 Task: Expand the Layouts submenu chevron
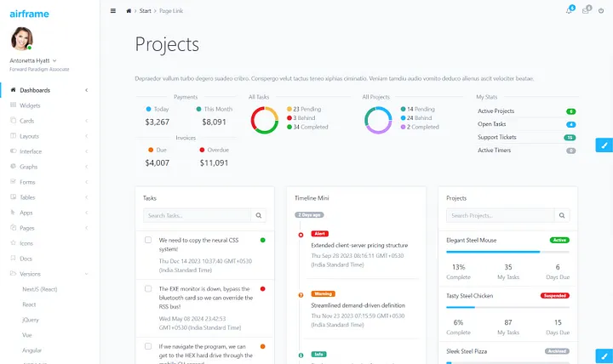(86, 136)
